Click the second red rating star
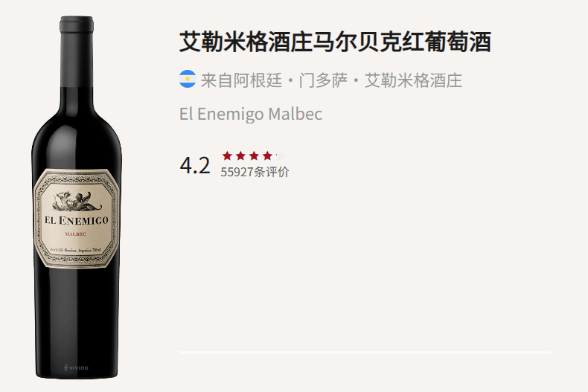Image resolution: width=588 pixels, height=392 pixels. pyautogui.click(x=240, y=155)
